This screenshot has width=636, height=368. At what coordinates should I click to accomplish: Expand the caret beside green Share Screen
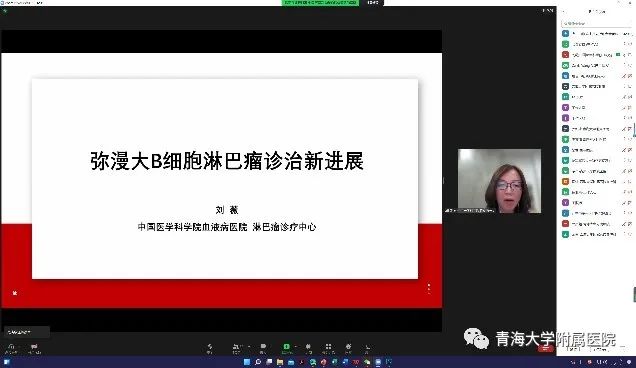pos(296,346)
